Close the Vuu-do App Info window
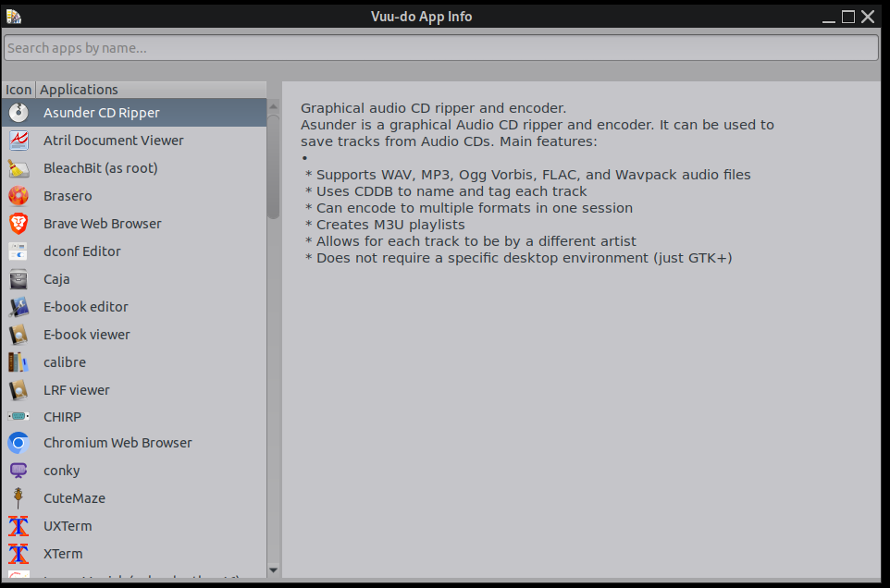890x588 pixels. [868, 17]
